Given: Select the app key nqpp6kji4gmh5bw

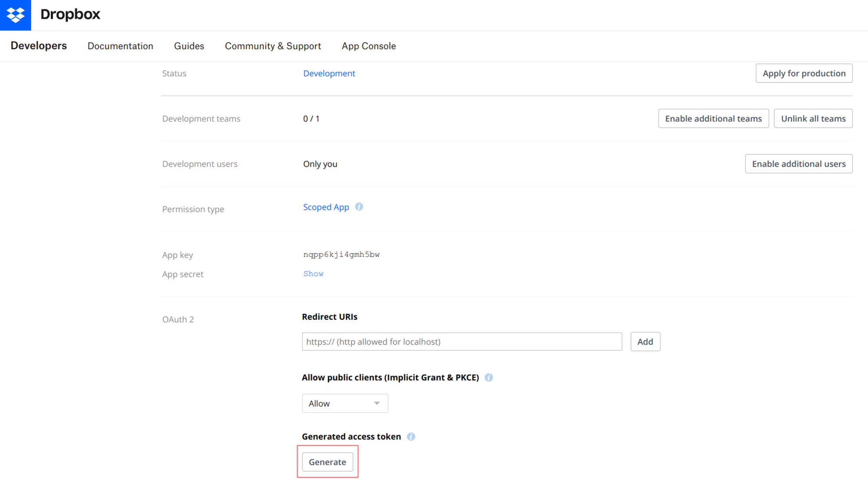Looking at the screenshot, I should [341, 254].
